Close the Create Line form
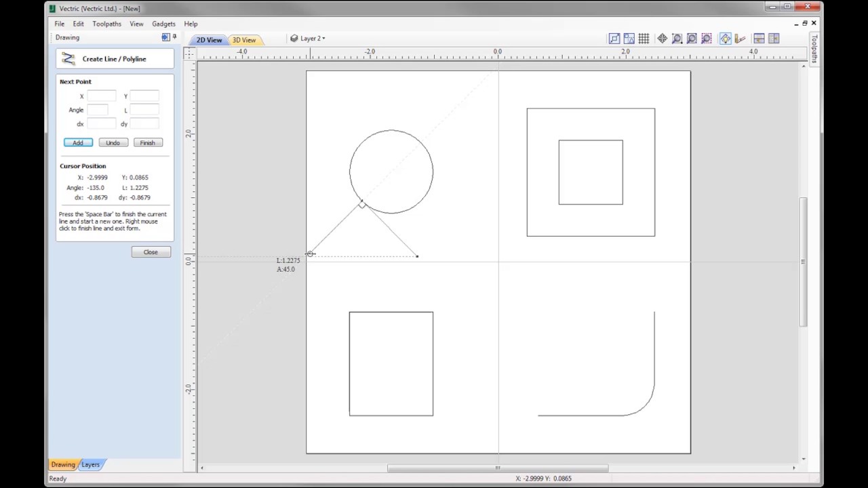Screen dimensions: 868x488 [151, 252]
